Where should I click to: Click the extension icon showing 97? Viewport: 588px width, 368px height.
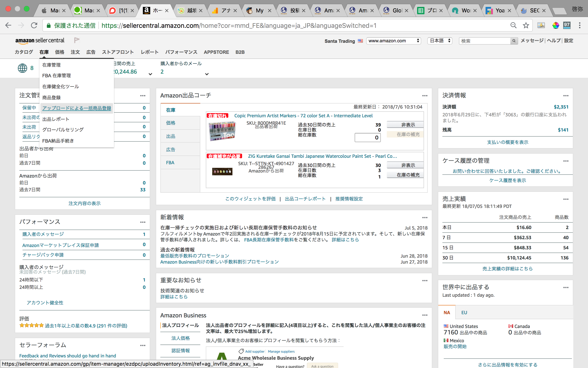tap(567, 25)
